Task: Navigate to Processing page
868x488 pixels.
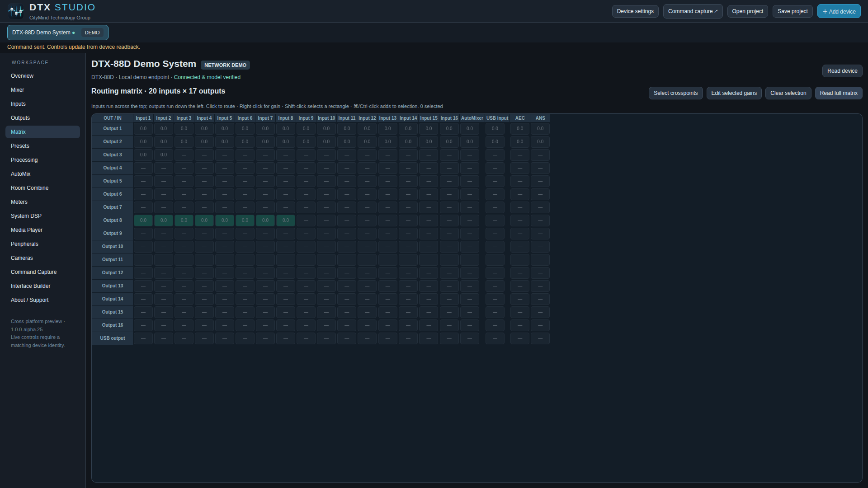Action: coord(42,160)
